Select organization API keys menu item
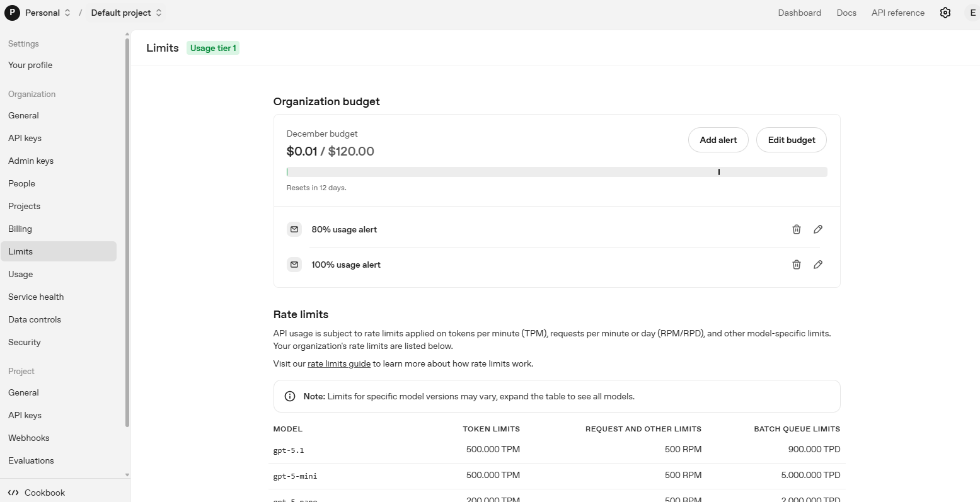 pyautogui.click(x=25, y=138)
